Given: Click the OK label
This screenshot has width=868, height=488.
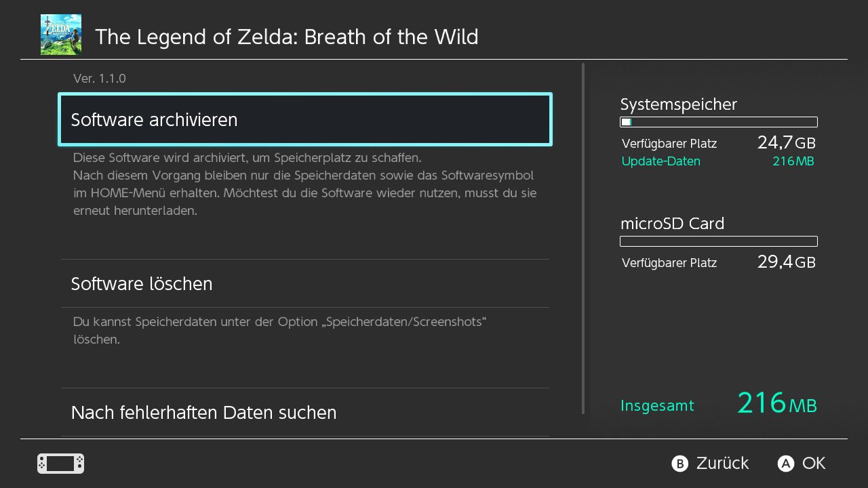Looking at the screenshot, I should click(x=814, y=464).
